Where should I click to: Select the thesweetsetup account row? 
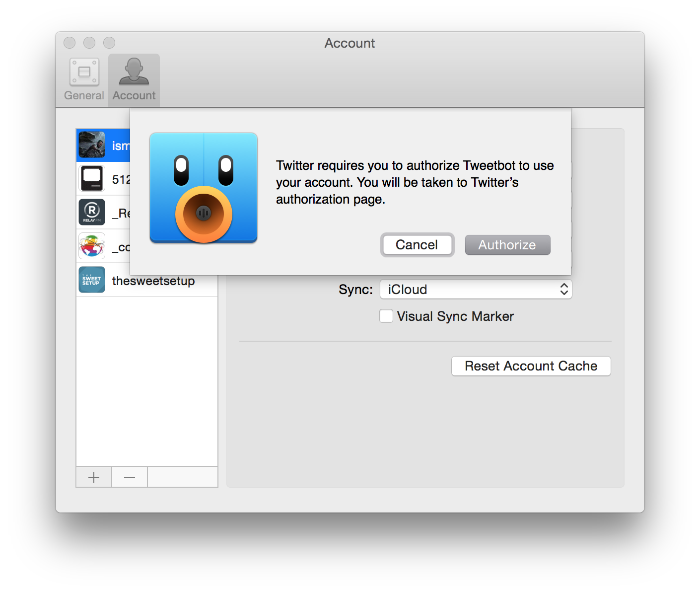click(147, 280)
